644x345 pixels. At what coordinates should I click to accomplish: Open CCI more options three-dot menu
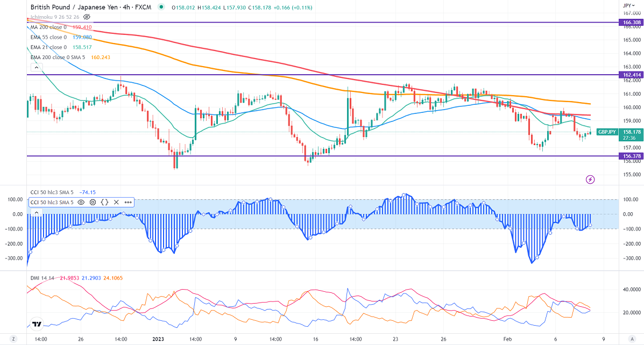128,203
